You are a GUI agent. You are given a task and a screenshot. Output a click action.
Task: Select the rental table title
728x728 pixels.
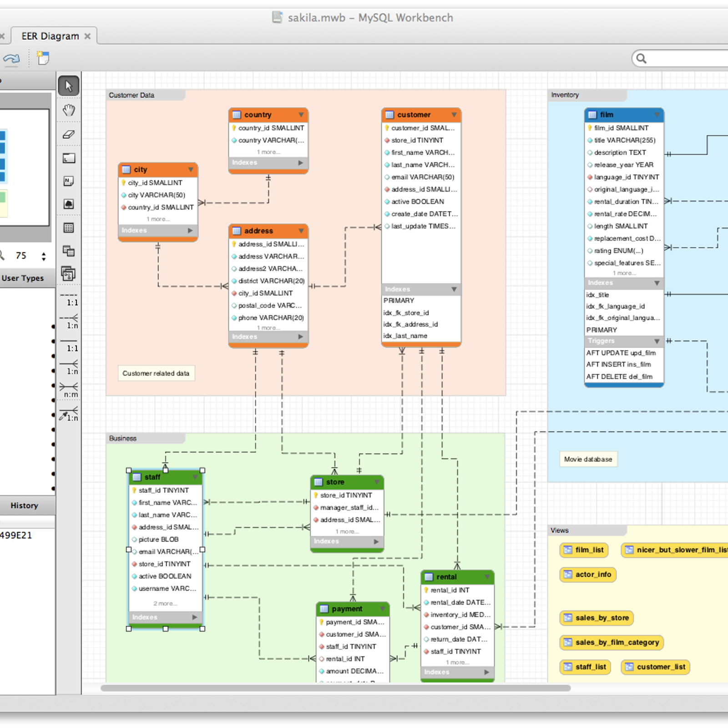tap(446, 577)
